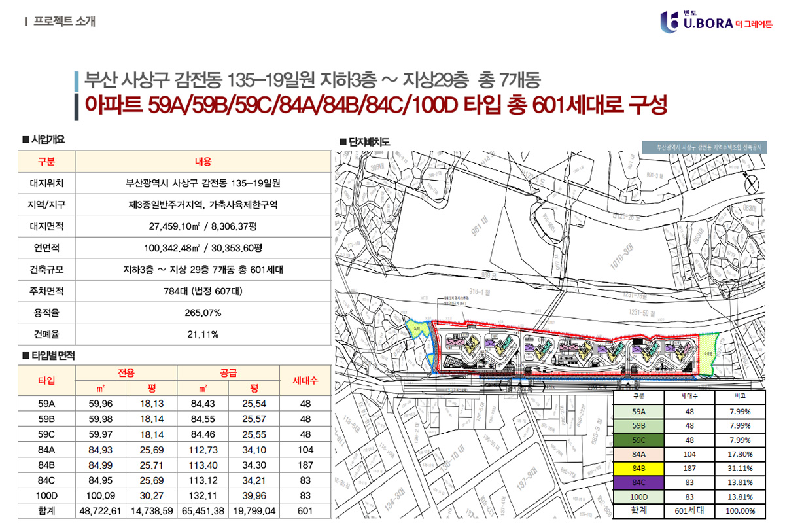Click the floor area ratio '265.07%'
The image size is (785, 532).
coord(203,313)
